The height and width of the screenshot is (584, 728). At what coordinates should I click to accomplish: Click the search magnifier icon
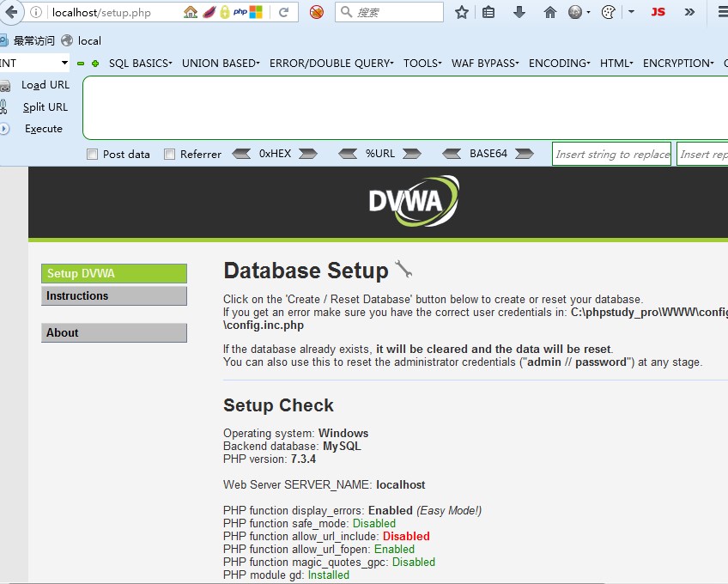(x=346, y=12)
